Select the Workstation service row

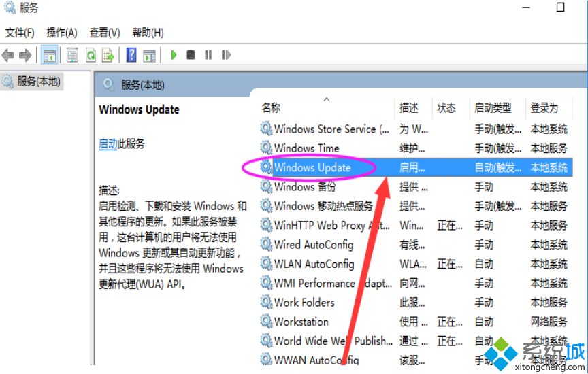tap(416, 322)
